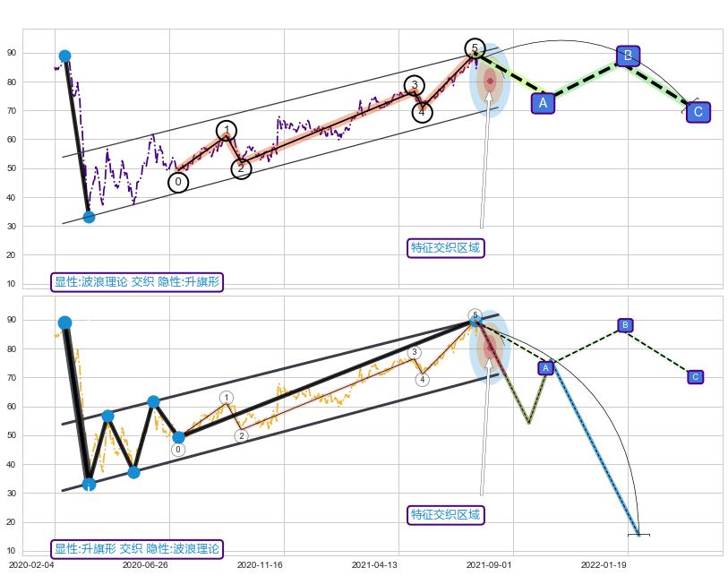Viewport: 728px width, 576px height.
Task: Click wave marker 3 in top chart
Action: [414, 86]
